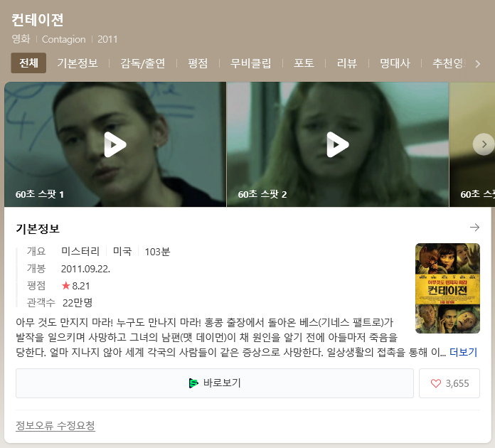Open the 감독/출연 tab
495x448 pixels.
point(143,63)
